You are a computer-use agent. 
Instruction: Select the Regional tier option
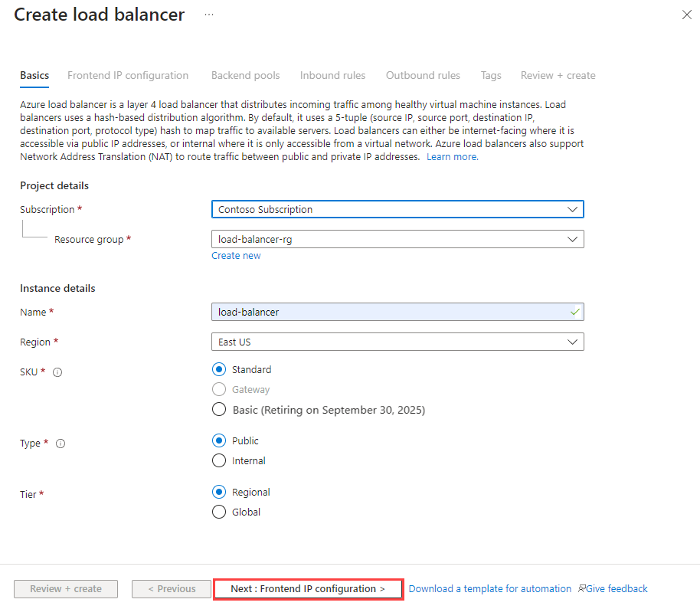click(x=219, y=492)
